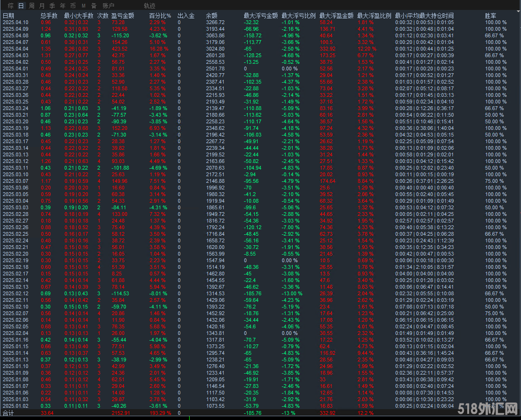
Task: Select the 日 daily tab
Action: tap(21, 6)
